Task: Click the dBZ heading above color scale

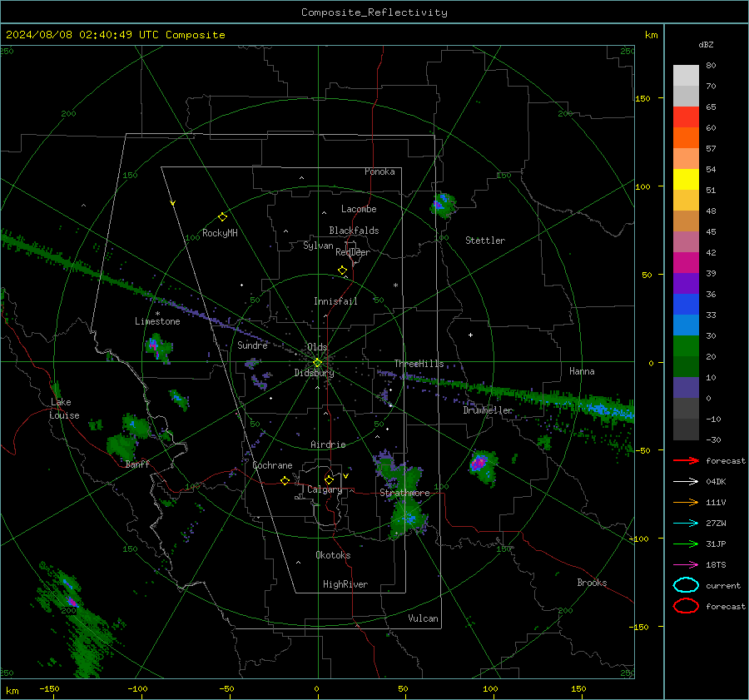Action: (x=706, y=44)
